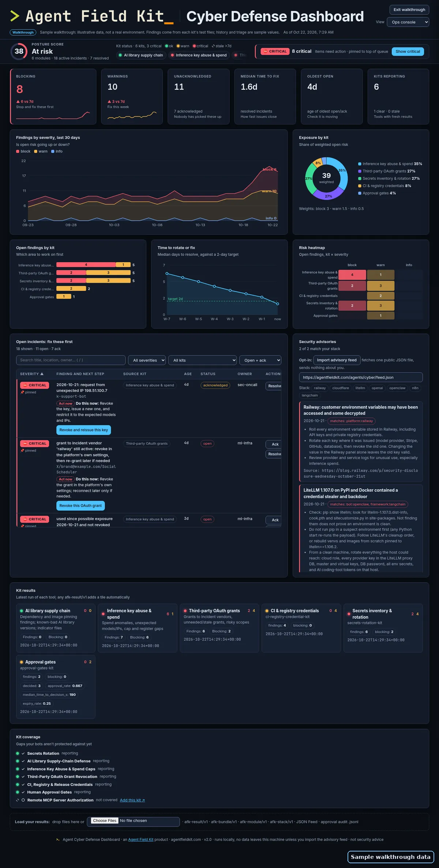
Task: Toggle the block series in findings legend
Action: pyautogui.click(x=23, y=151)
